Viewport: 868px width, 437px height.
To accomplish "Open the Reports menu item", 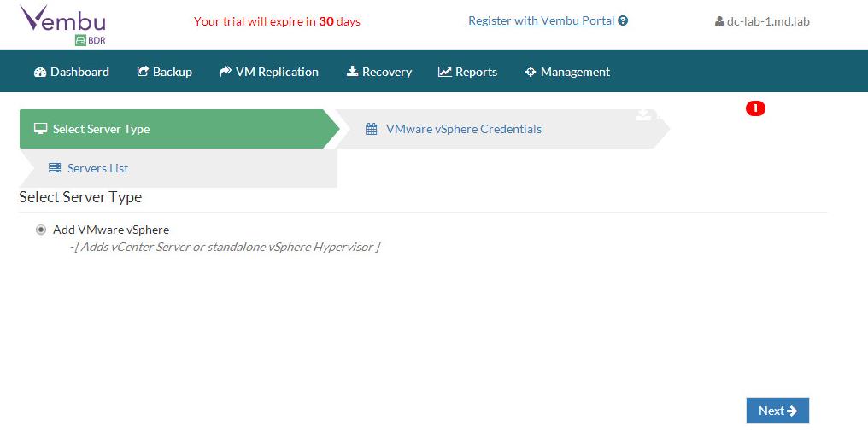I will [x=467, y=72].
